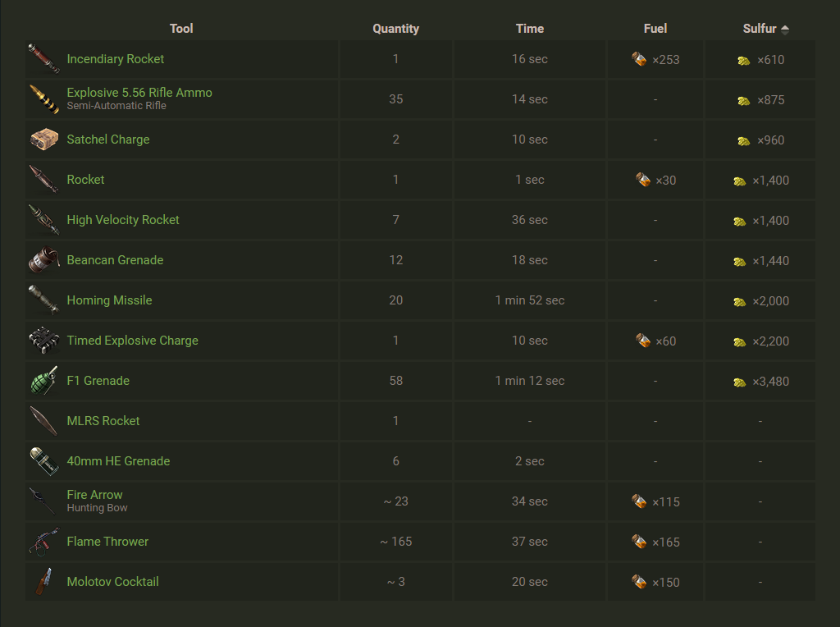The image size is (840, 627).
Task: Click the sulfur icon in the Homing Missile row
Action: pos(740,301)
